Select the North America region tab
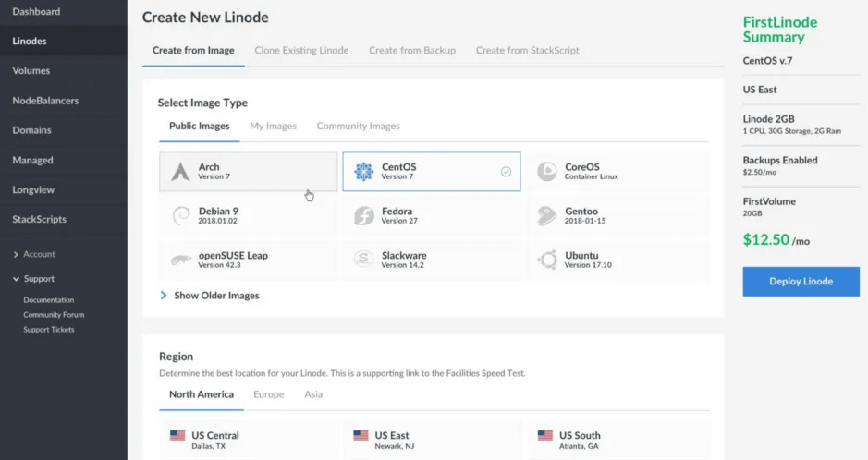Screen dimensions: 868x460 click(x=202, y=394)
